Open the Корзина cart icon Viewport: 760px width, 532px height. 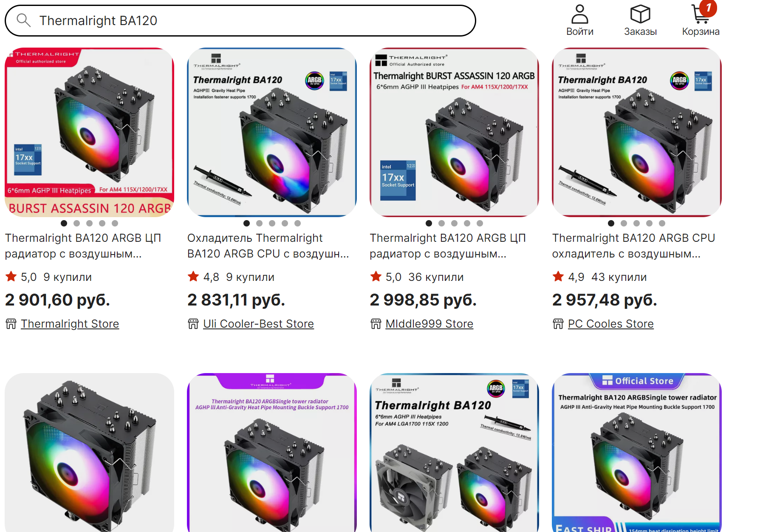click(701, 14)
